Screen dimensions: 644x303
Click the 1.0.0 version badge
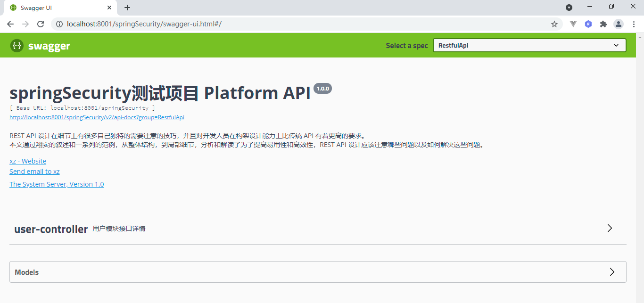[x=323, y=89]
